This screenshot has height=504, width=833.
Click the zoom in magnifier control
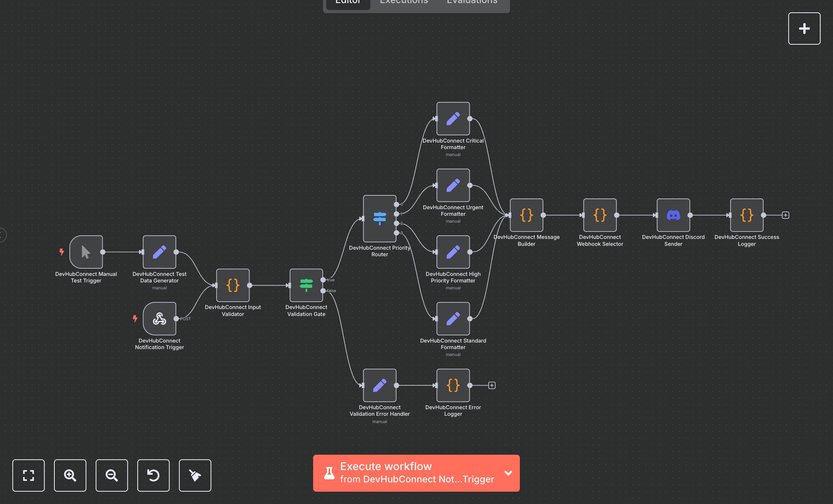(70, 475)
